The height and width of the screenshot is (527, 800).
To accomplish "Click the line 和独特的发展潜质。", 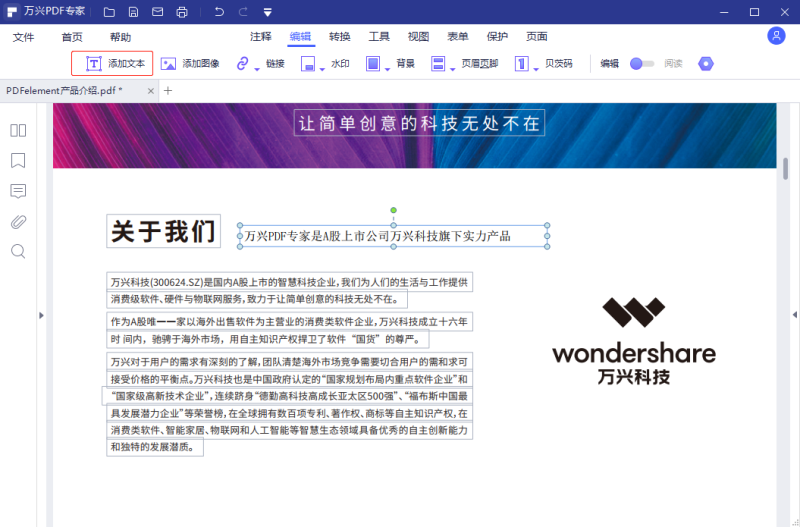I will [155, 447].
